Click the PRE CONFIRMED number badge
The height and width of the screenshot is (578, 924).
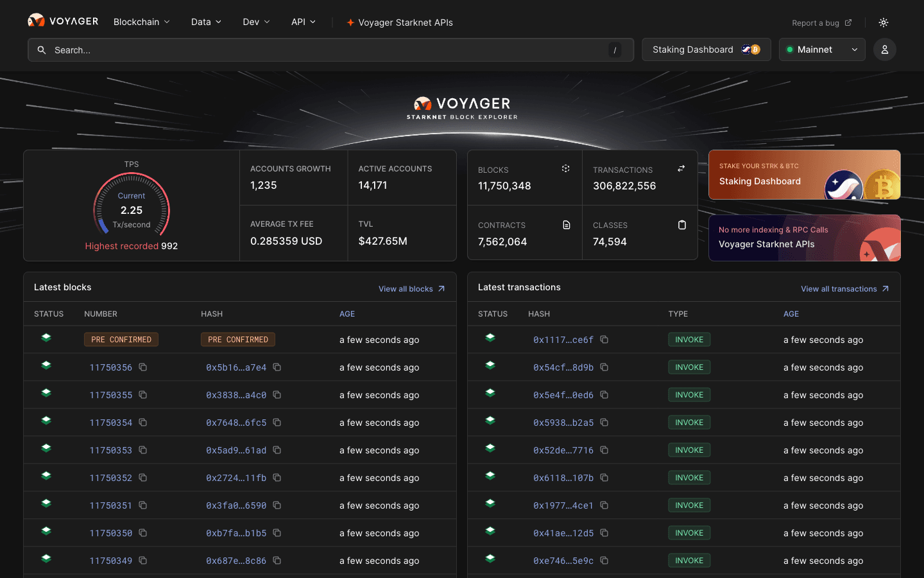(121, 340)
